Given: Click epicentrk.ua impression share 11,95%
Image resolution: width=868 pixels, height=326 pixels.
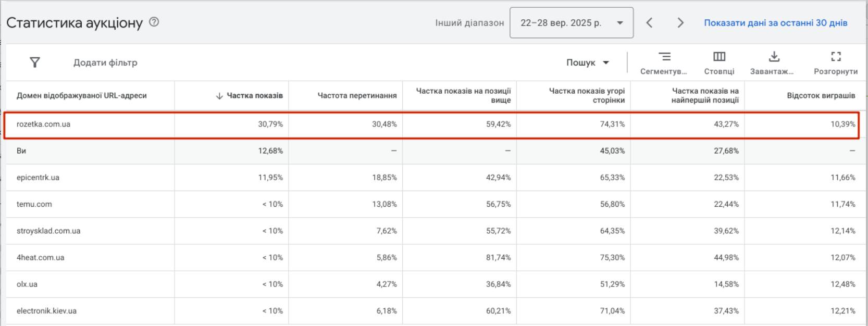Looking at the screenshot, I should [x=270, y=178].
